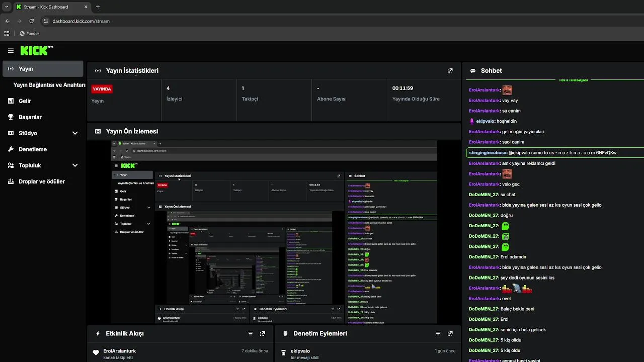Click stingingincubusx's highlighted chat message
This screenshot has height=362, width=644.
click(555, 153)
